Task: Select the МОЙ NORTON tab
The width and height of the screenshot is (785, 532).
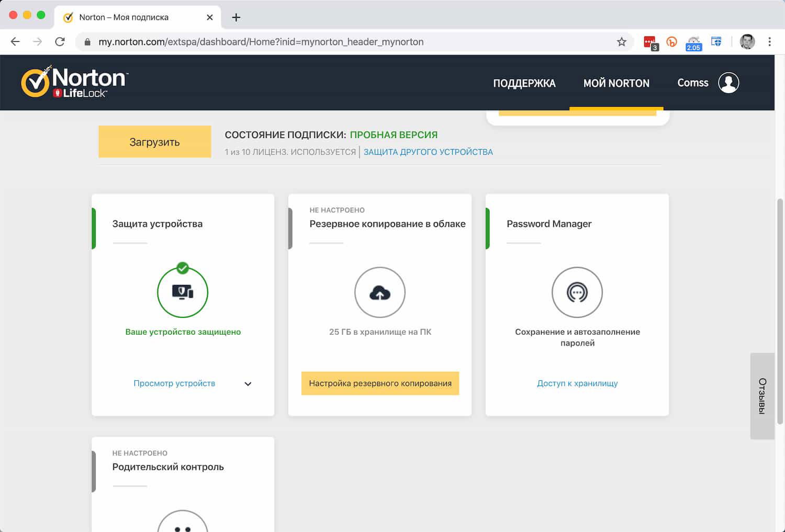Action: [x=616, y=83]
